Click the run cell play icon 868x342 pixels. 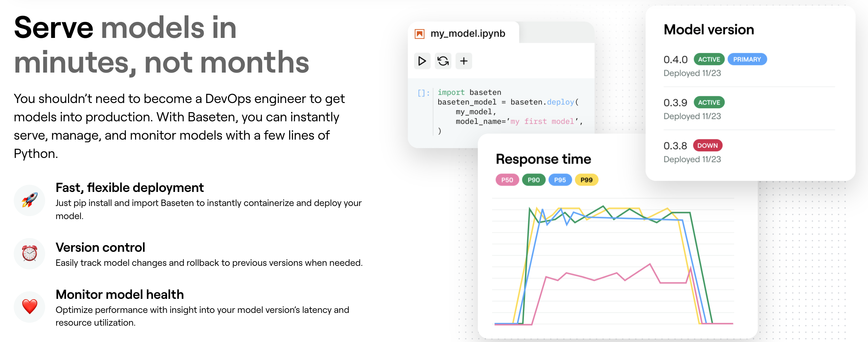click(x=422, y=61)
